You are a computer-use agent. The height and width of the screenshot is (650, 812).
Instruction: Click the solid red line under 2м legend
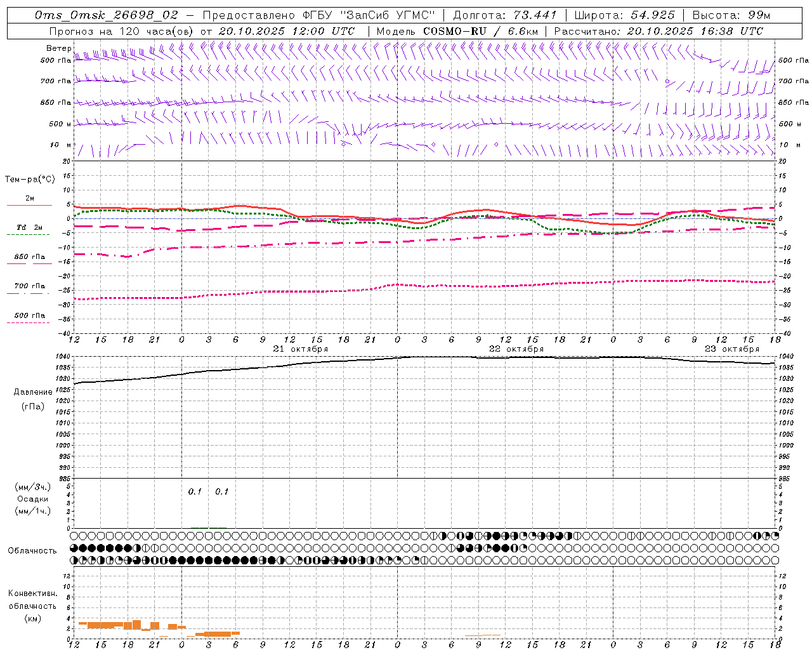click(x=30, y=206)
